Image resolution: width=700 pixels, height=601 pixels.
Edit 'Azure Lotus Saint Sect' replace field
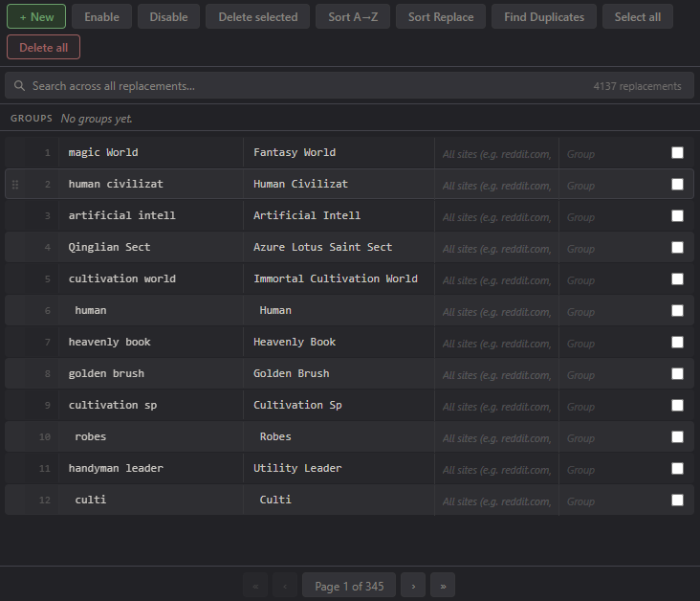tap(339, 248)
